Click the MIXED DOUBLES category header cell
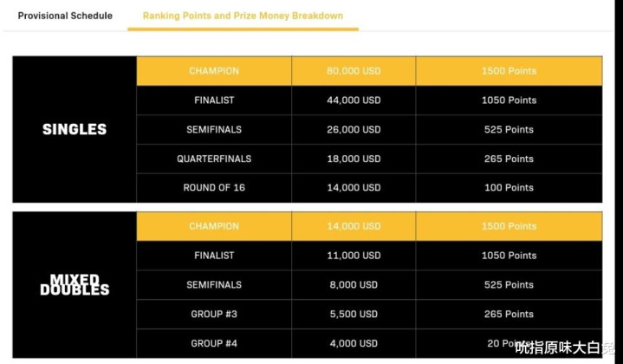Screen dimensions: 623x364 tap(75, 284)
